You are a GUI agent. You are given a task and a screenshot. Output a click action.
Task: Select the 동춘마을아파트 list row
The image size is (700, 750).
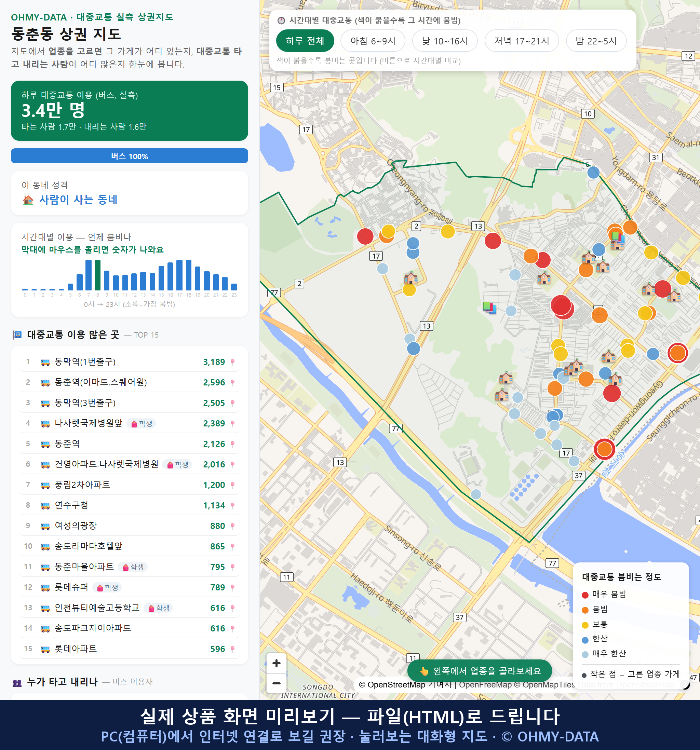130,567
